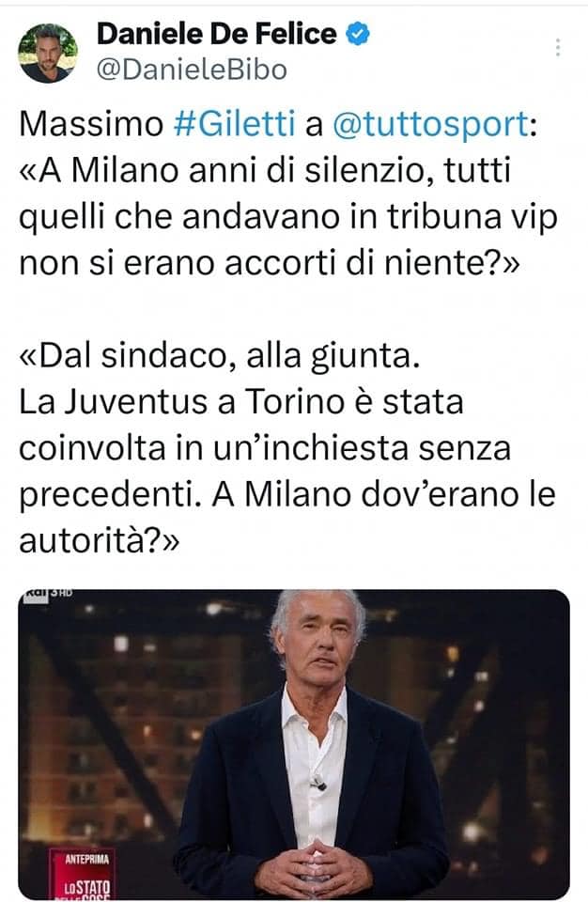
Task: Click the Rai 3 HD channel logo
Action: pyautogui.click(x=48, y=594)
